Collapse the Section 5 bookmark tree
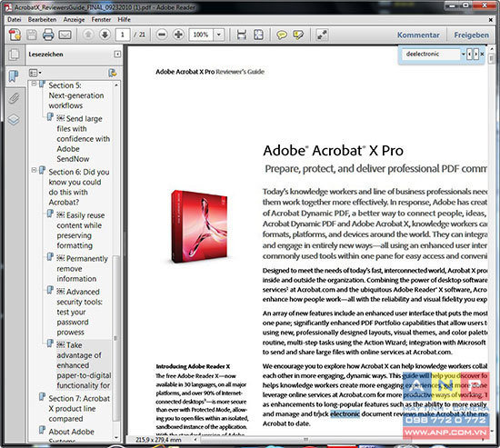Image resolution: width=500 pixels, height=448 pixels. coord(34,84)
